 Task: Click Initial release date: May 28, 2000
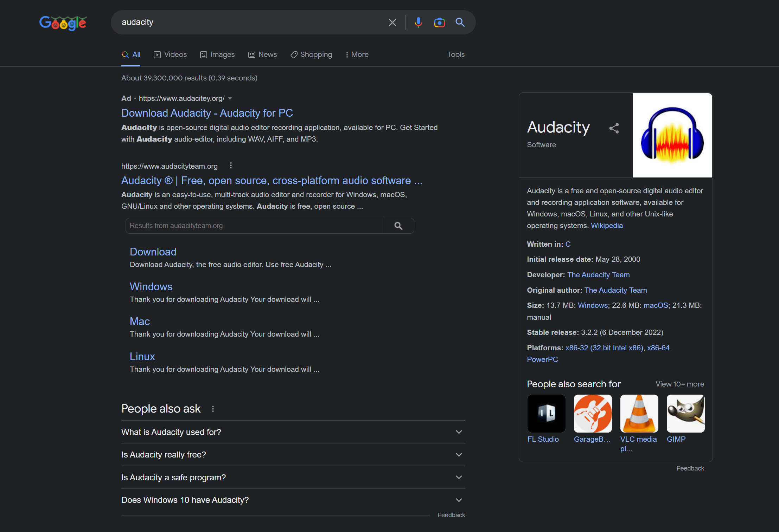tap(583, 259)
